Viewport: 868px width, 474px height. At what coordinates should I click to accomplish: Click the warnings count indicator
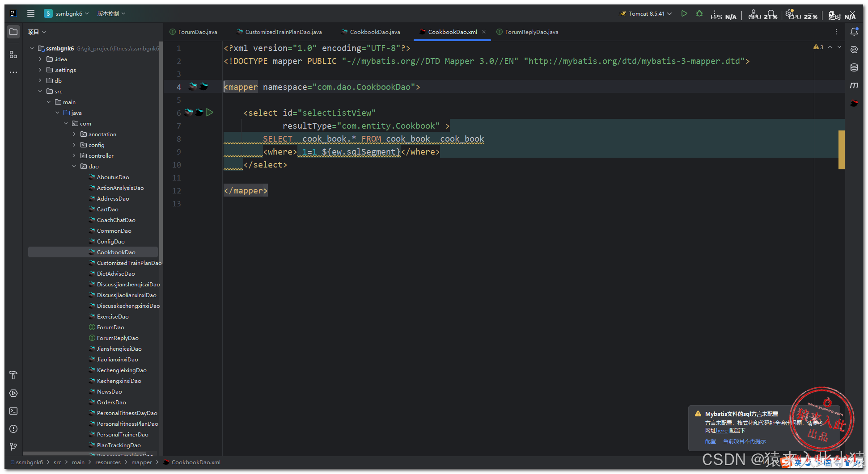(x=818, y=47)
